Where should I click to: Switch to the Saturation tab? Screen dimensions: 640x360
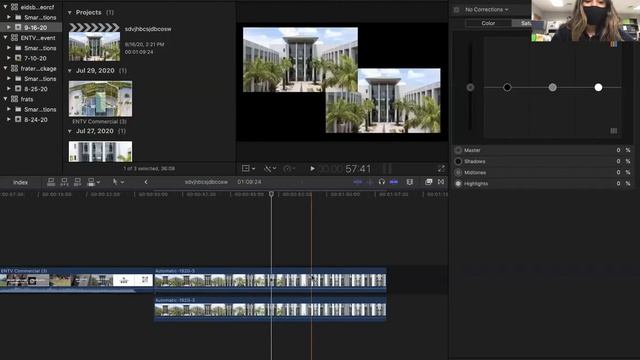521,23
